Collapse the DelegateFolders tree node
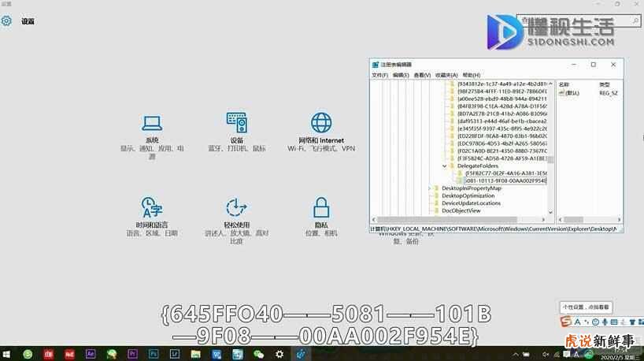The width and height of the screenshot is (644, 361). coord(444,166)
